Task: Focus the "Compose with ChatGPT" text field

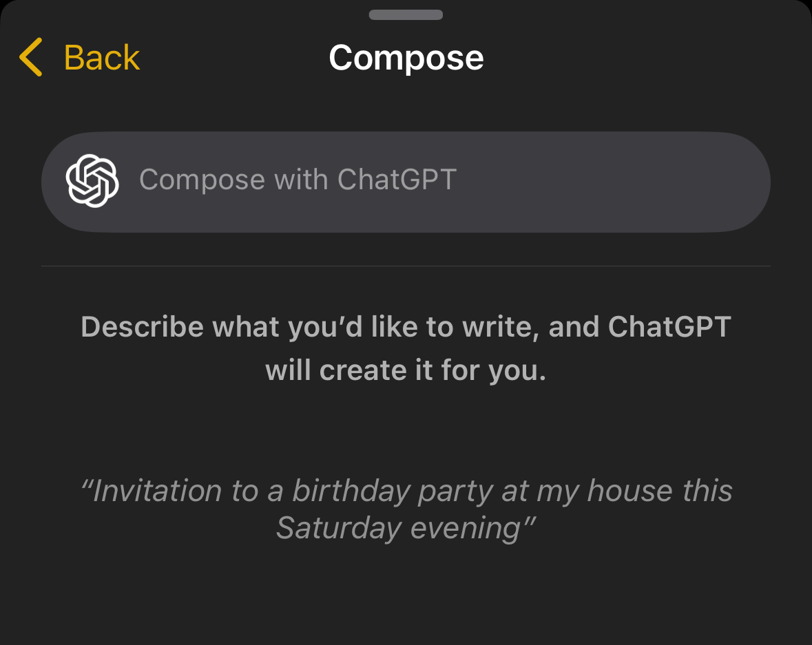Action: pyautogui.click(x=406, y=181)
